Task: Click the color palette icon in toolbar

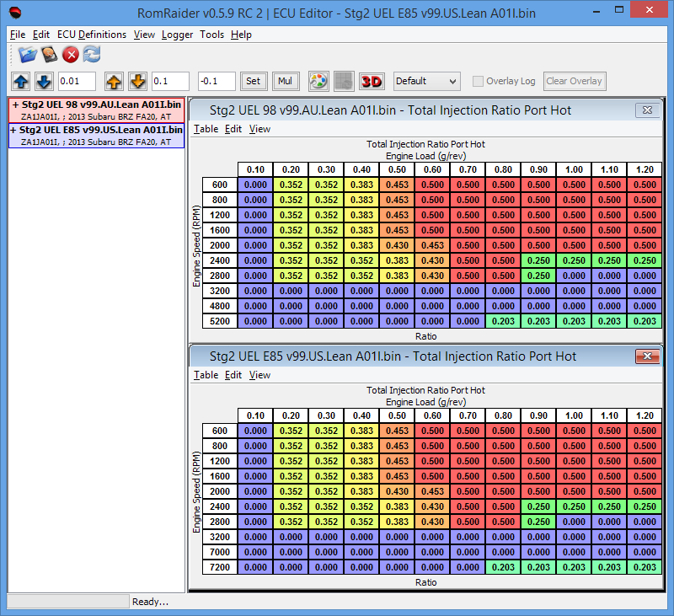Action: [318, 82]
